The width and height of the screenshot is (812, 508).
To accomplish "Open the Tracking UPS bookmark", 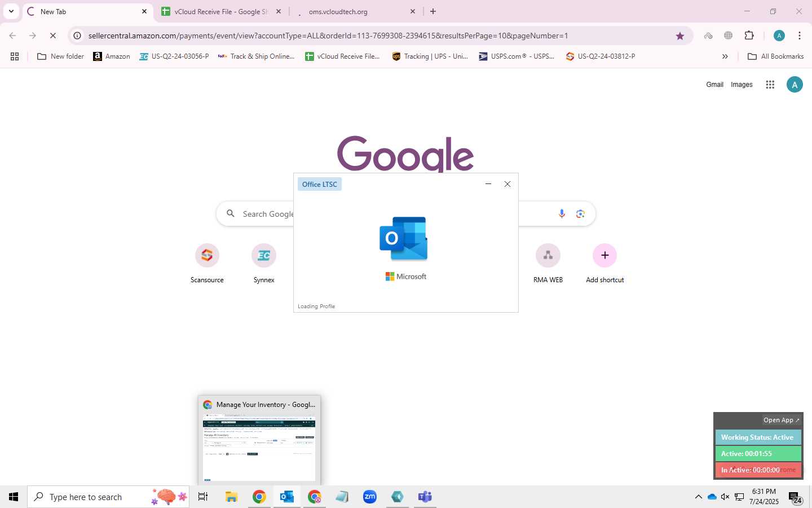I will tap(430, 56).
